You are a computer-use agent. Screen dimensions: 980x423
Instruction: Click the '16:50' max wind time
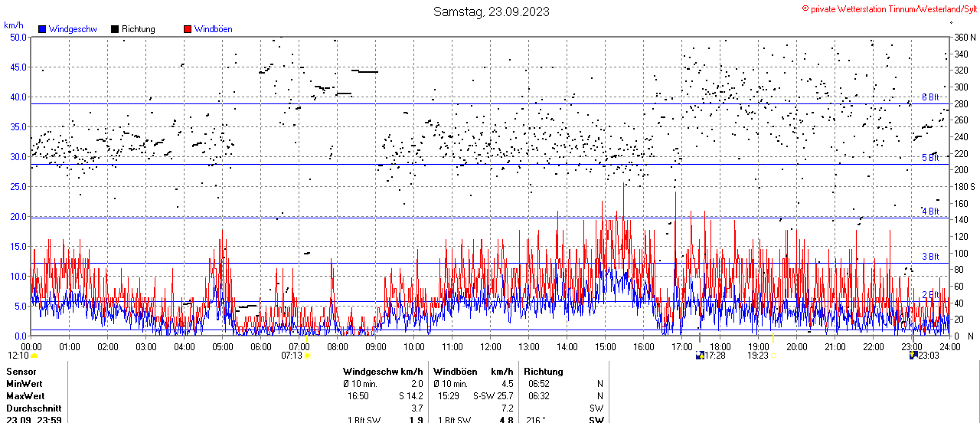(358, 396)
